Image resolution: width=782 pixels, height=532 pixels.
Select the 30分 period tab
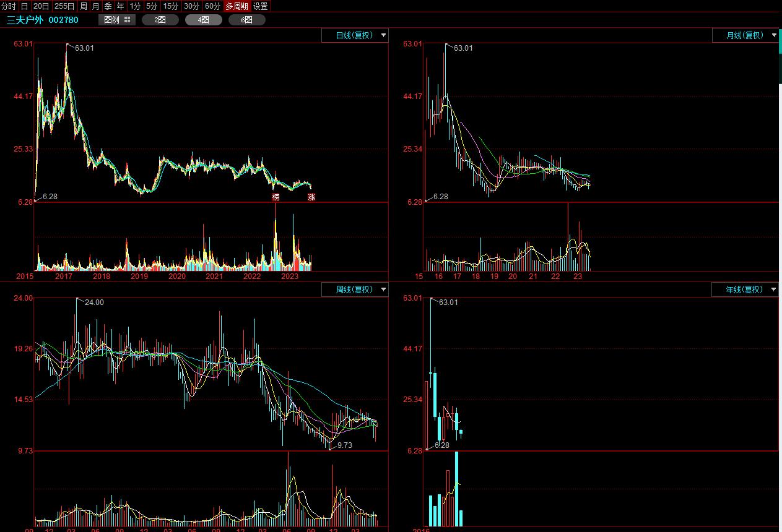192,6
